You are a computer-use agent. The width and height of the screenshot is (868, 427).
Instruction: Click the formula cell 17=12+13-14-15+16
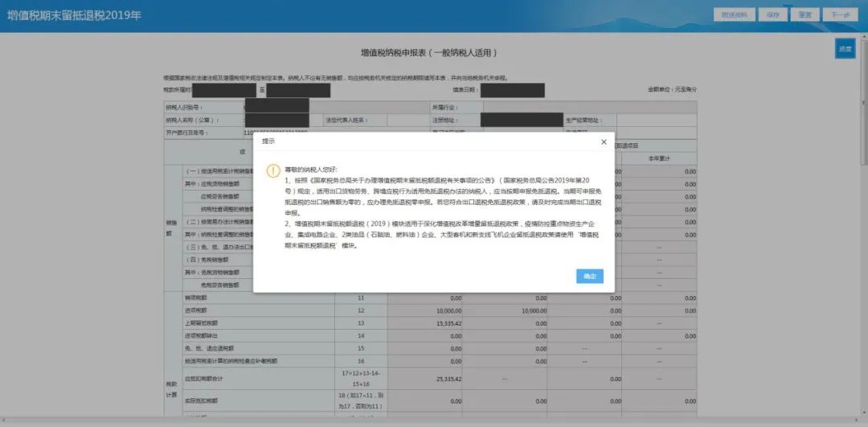click(361, 380)
